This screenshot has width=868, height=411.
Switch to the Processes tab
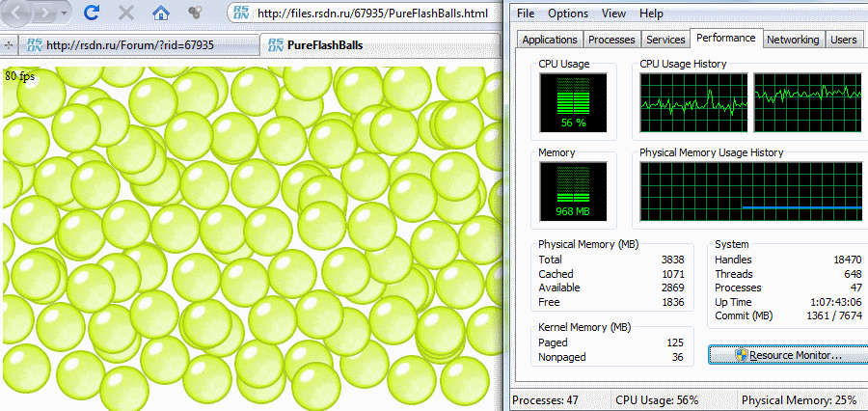(x=611, y=40)
